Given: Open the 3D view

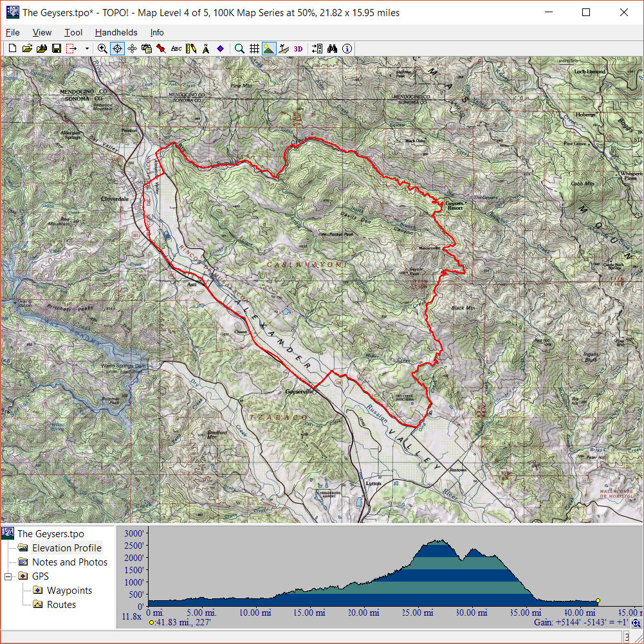Looking at the screenshot, I should [298, 48].
